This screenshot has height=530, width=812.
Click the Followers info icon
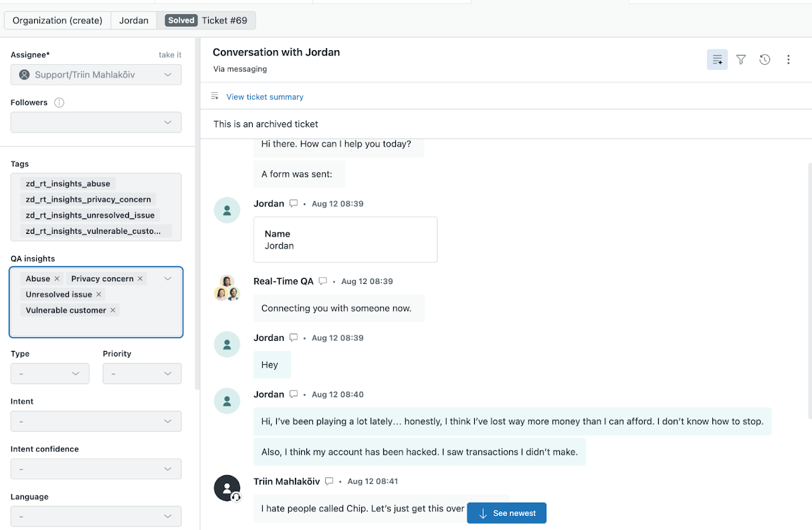[59, 102]
